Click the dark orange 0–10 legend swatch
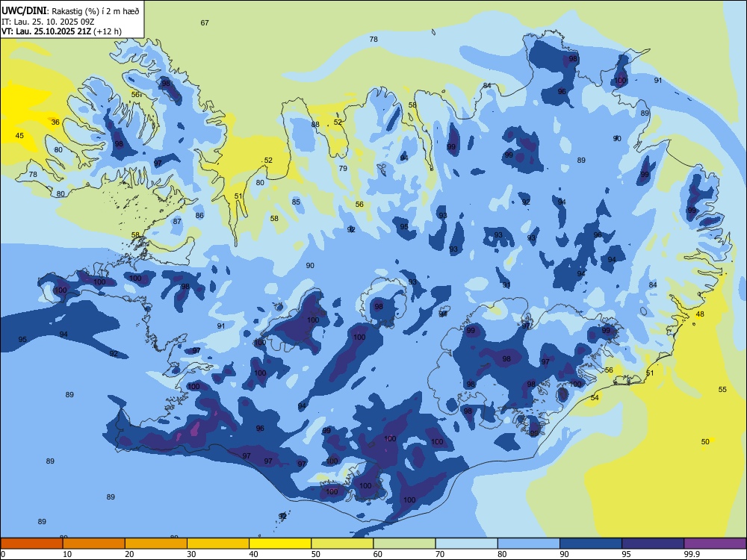The image size is (747, 560). [31, 544]
